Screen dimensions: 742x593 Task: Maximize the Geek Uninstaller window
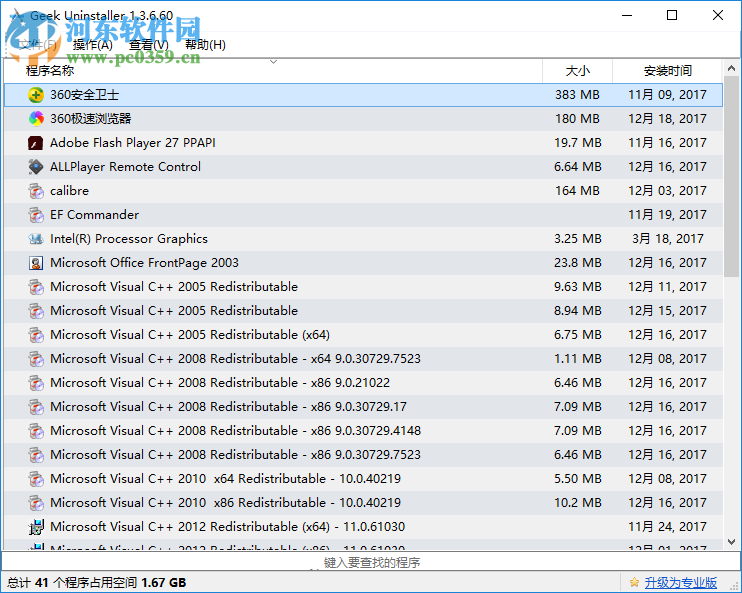(672, 16)
